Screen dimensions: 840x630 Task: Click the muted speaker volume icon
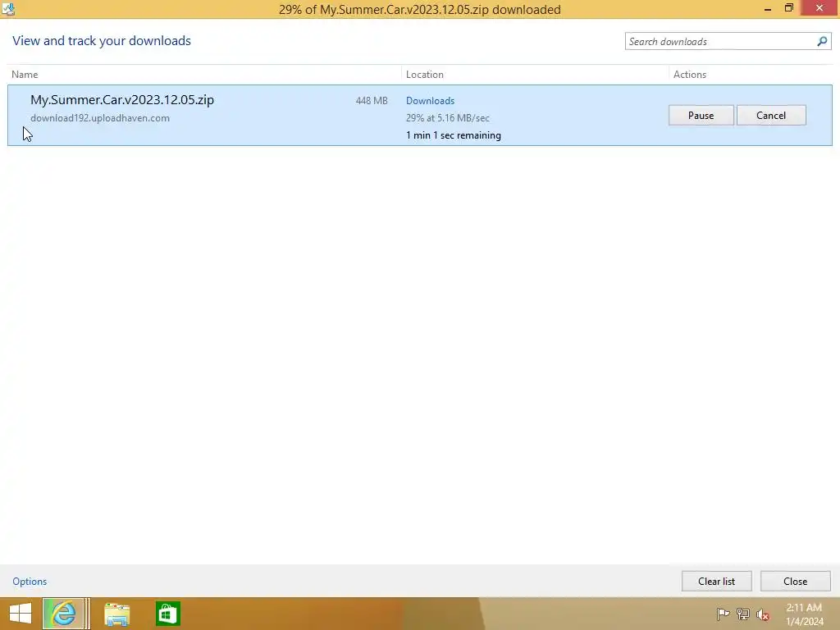(763, 614)
